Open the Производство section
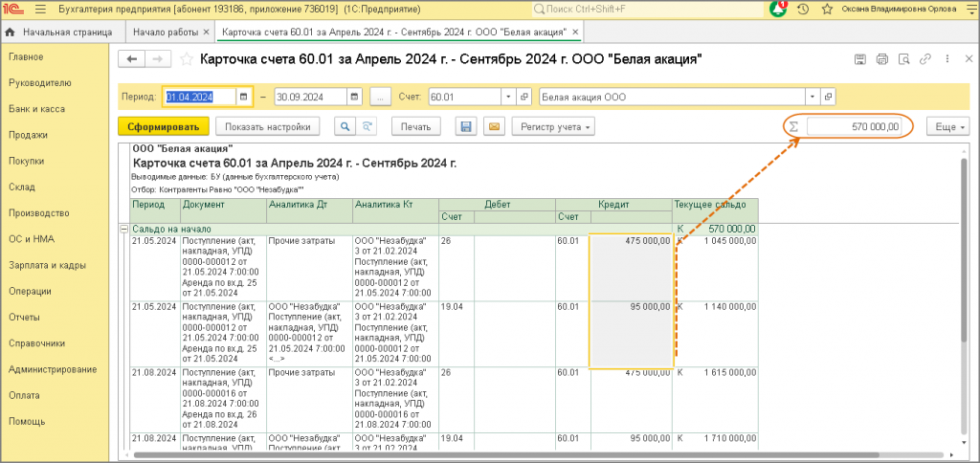980x463 pixels. (x=38, y=213)
